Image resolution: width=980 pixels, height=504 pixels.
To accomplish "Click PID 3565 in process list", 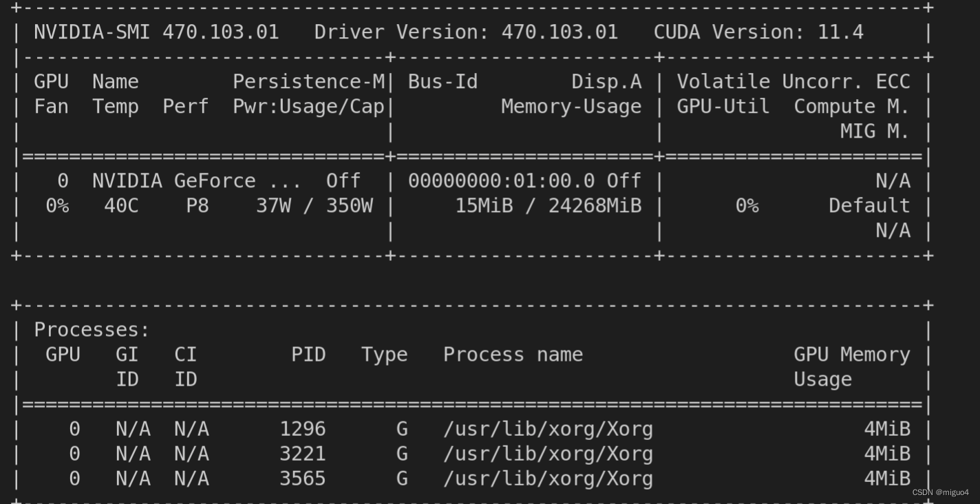I will (x=303, y=479).
